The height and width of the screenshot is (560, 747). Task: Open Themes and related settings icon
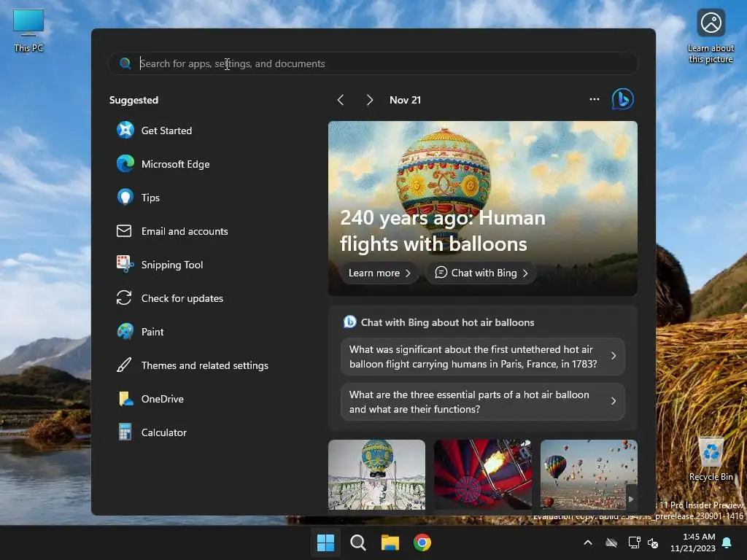124,365
